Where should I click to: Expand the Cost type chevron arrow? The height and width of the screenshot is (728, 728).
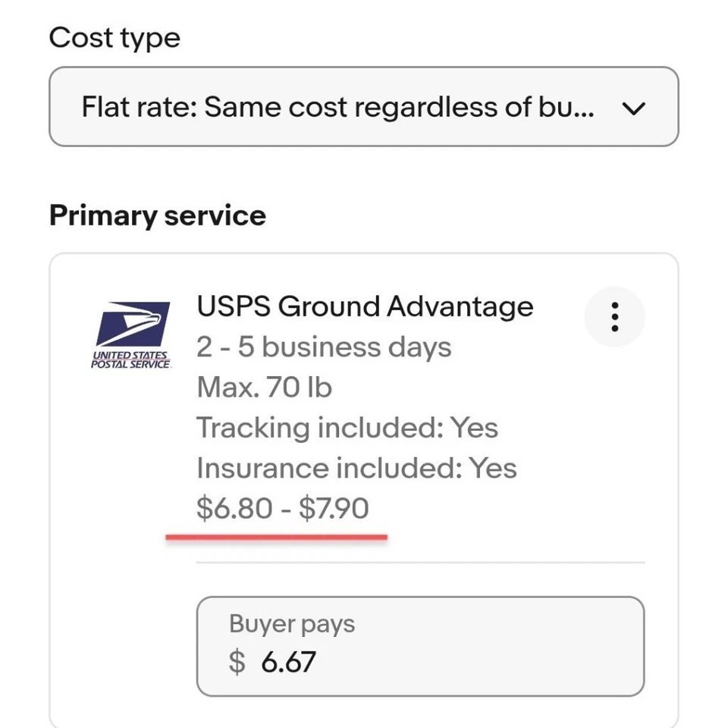632,108
